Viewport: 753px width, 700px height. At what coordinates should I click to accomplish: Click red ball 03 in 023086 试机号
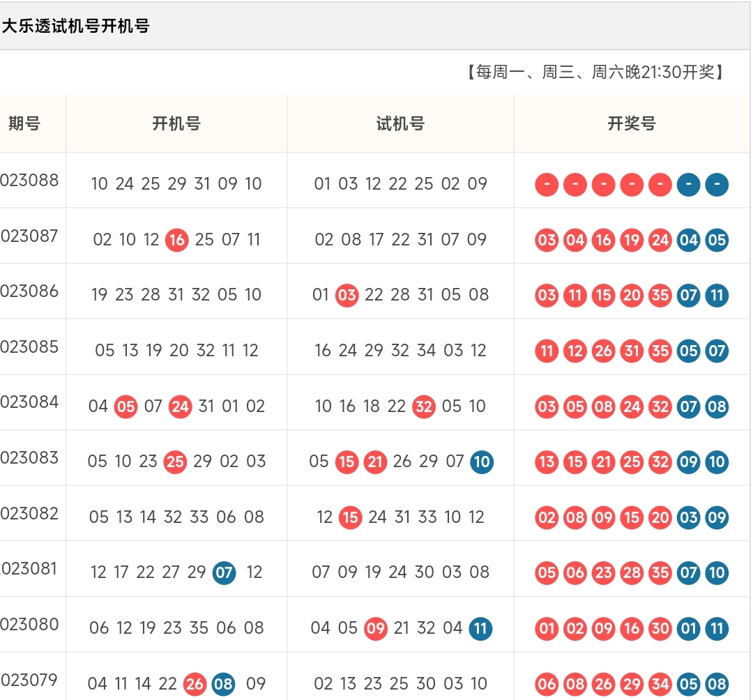coord(347,295)
